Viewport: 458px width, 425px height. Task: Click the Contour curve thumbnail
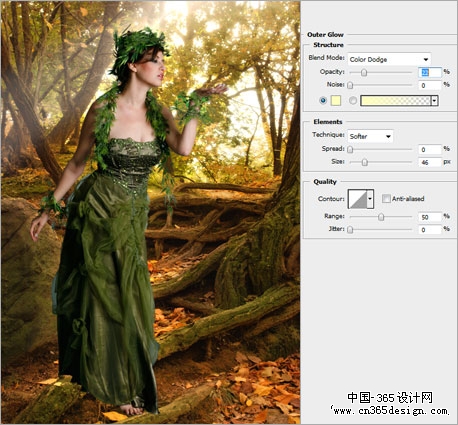pyautogui.click(x=357, y=199)
